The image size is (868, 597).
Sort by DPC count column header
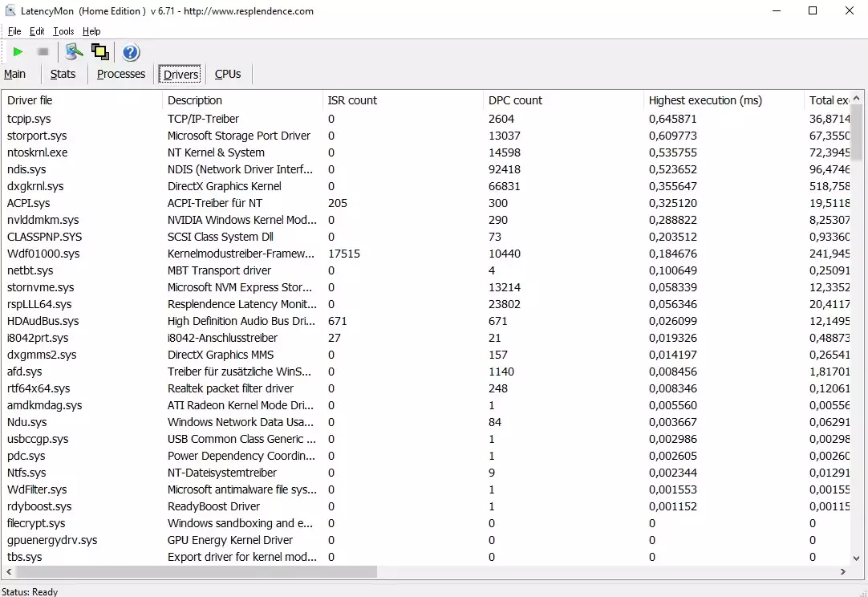[x=563, y=100]
